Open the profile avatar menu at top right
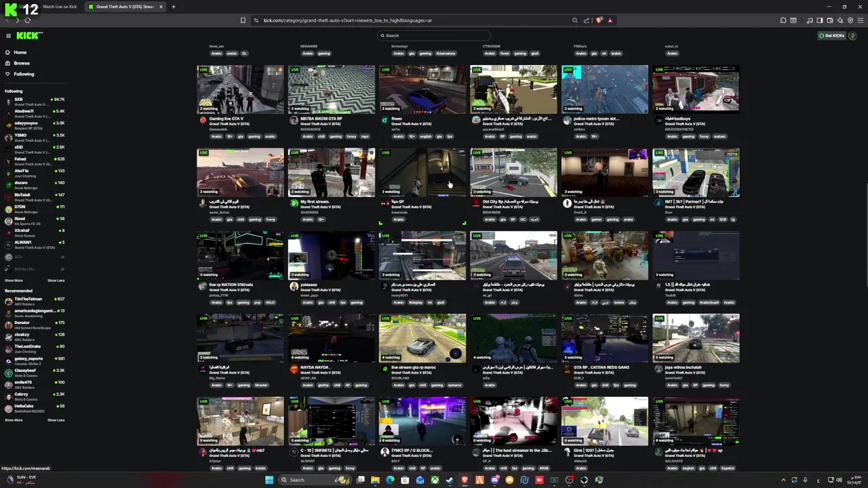Viewport: 868px width, 488px height. point(853,35)
